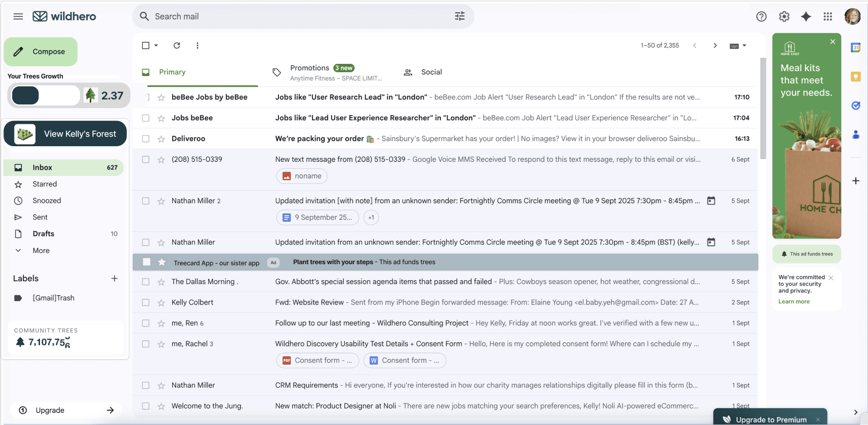This screenshot has height=425, width=868.
Task: Open Google Calendar side panel icon
Action: point(856,47)
